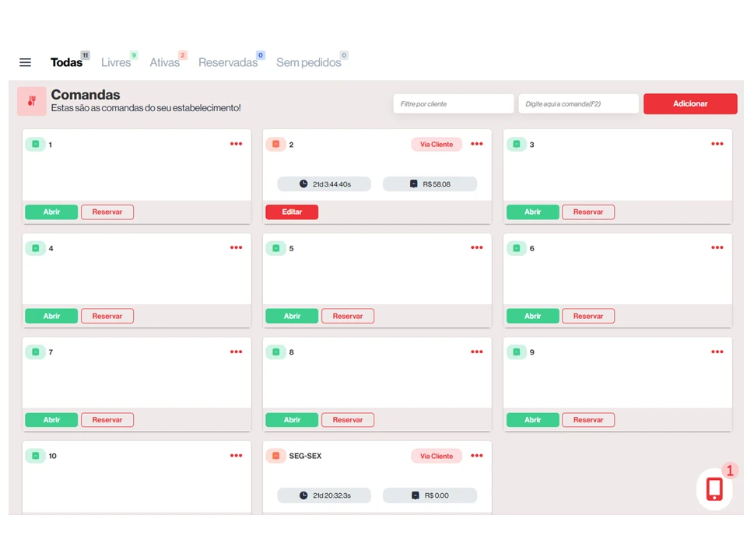Click the red mobile device notification icon

tap(714, 488)
